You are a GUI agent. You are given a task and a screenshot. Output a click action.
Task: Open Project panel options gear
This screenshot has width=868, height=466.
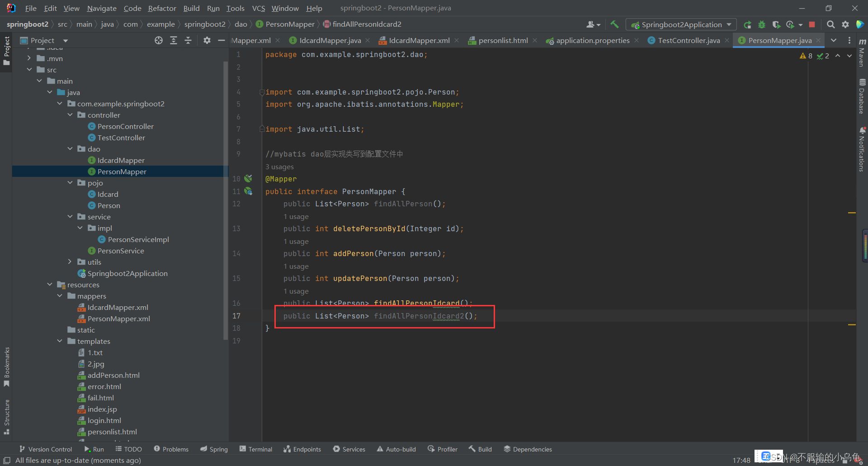(207, 40)
